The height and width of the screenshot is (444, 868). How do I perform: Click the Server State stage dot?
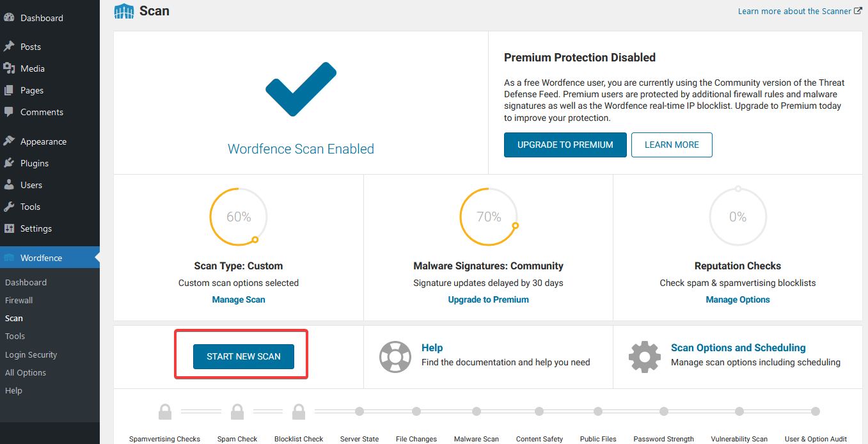point(359,411)
